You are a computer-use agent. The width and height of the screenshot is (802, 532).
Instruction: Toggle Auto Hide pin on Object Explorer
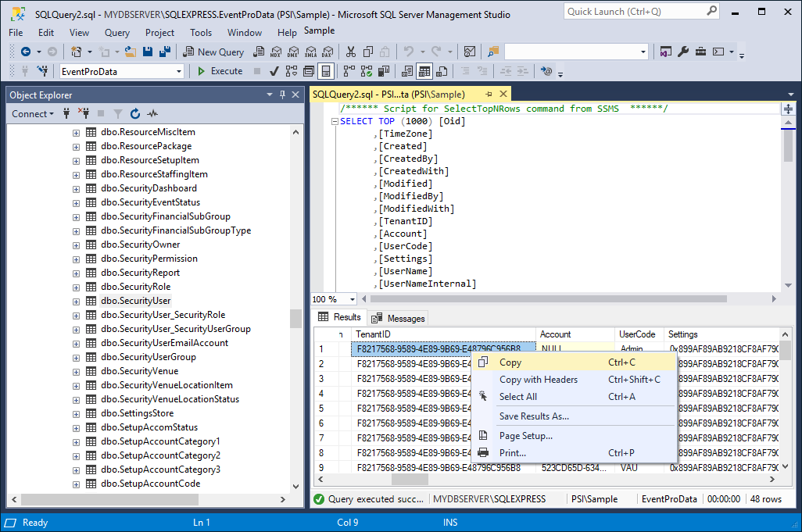(282, 95)
